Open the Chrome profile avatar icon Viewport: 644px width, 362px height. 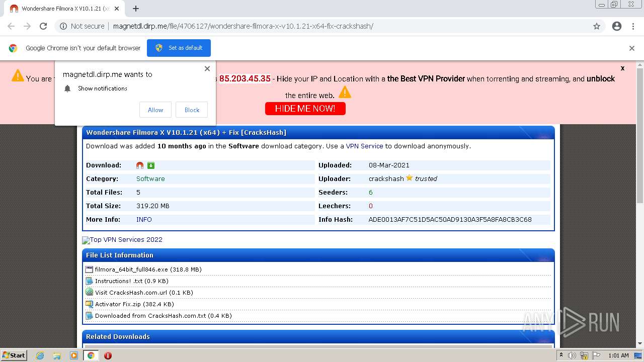pyautogui.click(x=617, y=26)
